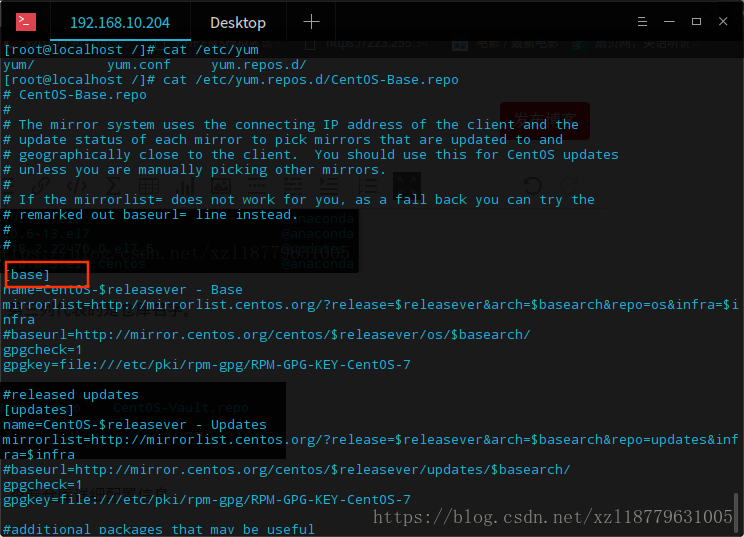Click the '# unless you are manually picking other mirrors.' line
Viewport: 744px width, 537px height.
[x=195, y=169]
